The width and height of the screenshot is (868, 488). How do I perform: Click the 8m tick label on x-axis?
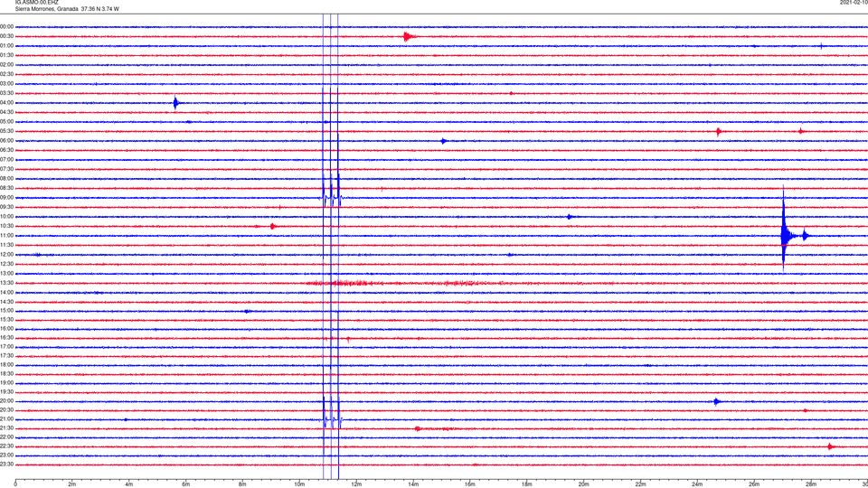[x=242, y=484]
